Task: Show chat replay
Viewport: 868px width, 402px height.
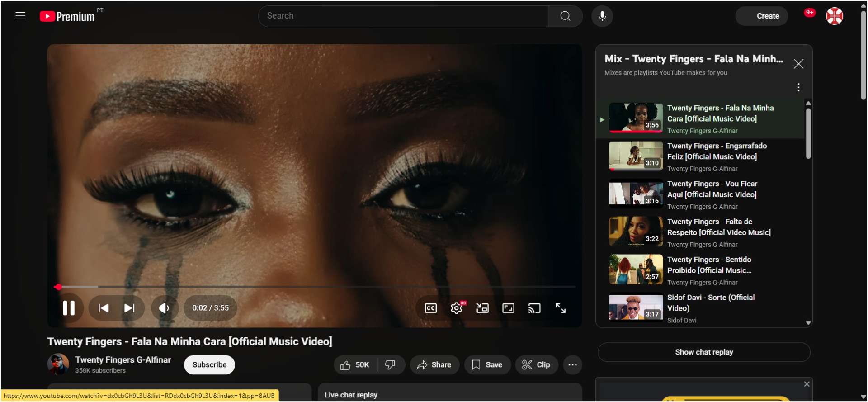Action: pos(704,352)
